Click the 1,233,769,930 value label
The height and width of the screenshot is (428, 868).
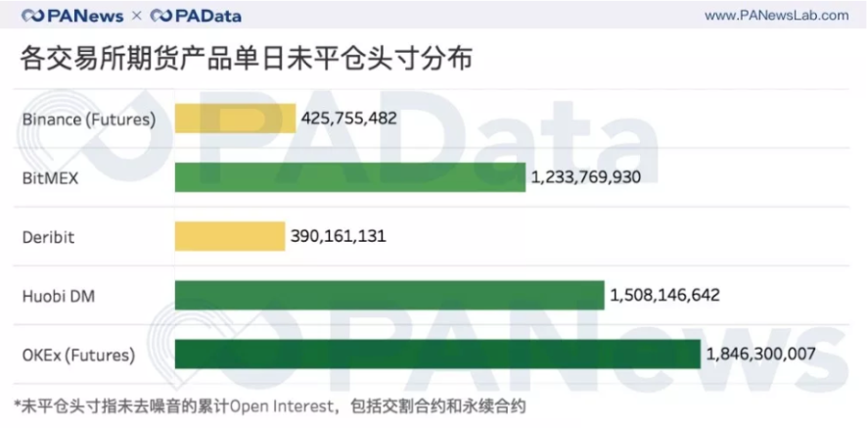(x=586, y=177)
